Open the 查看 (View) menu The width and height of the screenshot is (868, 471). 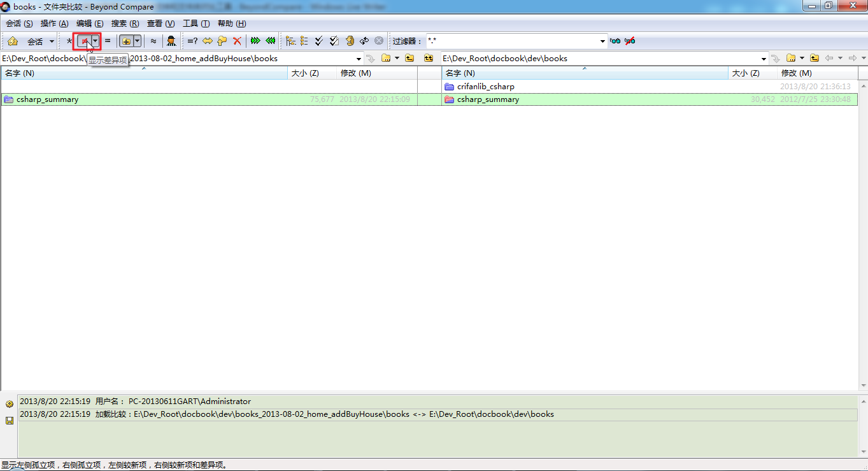pos(160,24)
